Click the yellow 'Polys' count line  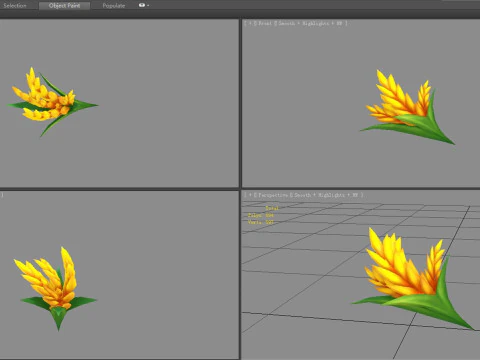tap(261, 215)
